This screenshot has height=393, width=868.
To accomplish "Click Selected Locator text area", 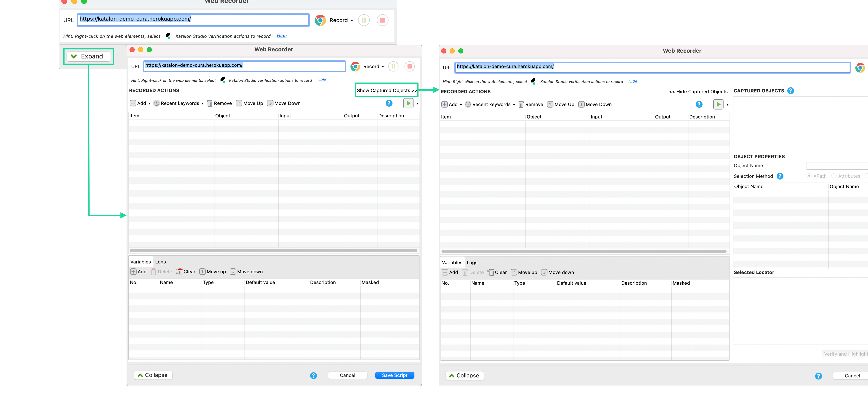I will click(800, 311).
